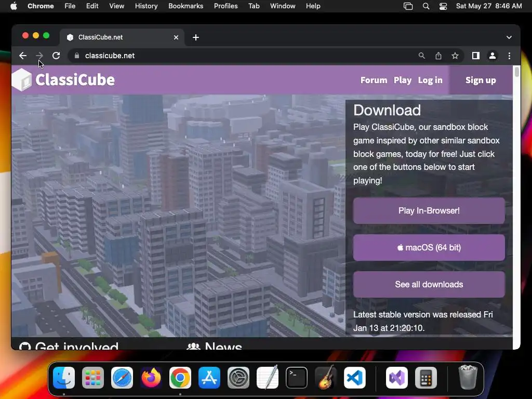
Task: Click Play In-Browser! button
Action: tap(429, 211)
